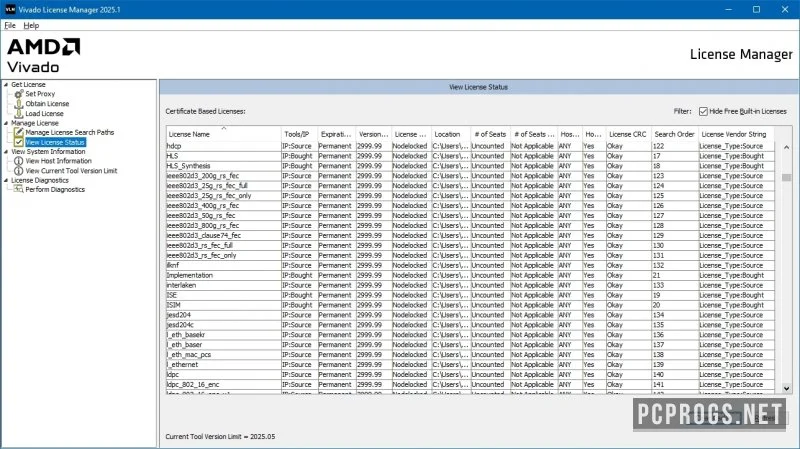800x449 pixels.
Task: Select Set Proxy in the tree
Action: tap(40, 94)
